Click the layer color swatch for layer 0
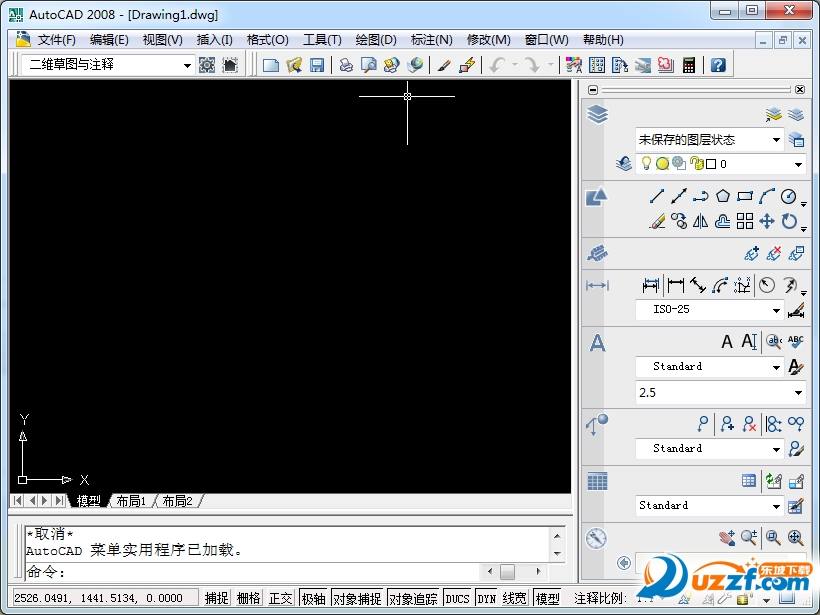 tap(711, 163)
